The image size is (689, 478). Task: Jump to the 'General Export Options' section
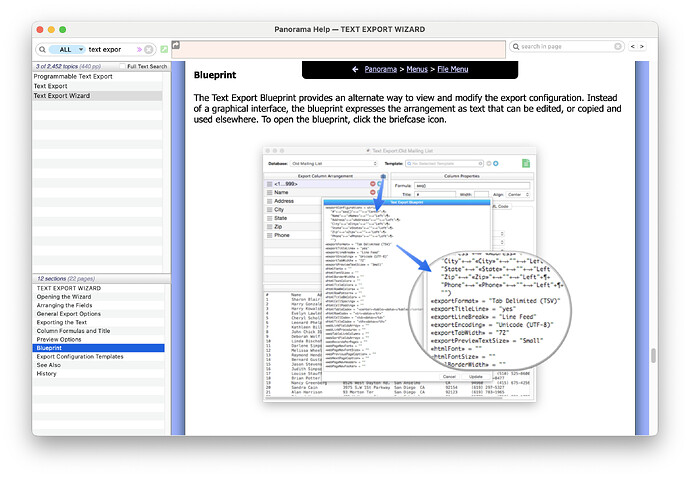(98, 314)
